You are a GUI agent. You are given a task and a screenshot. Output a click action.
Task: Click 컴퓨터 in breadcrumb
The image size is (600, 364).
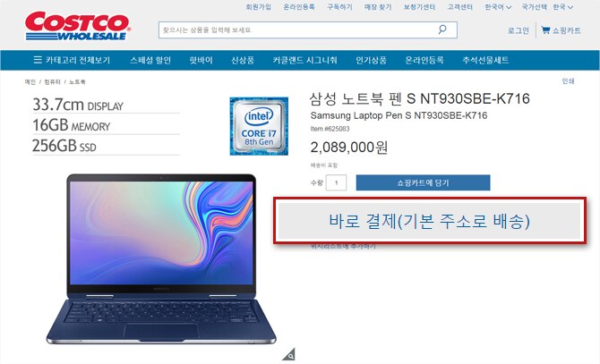pos(53,81)
